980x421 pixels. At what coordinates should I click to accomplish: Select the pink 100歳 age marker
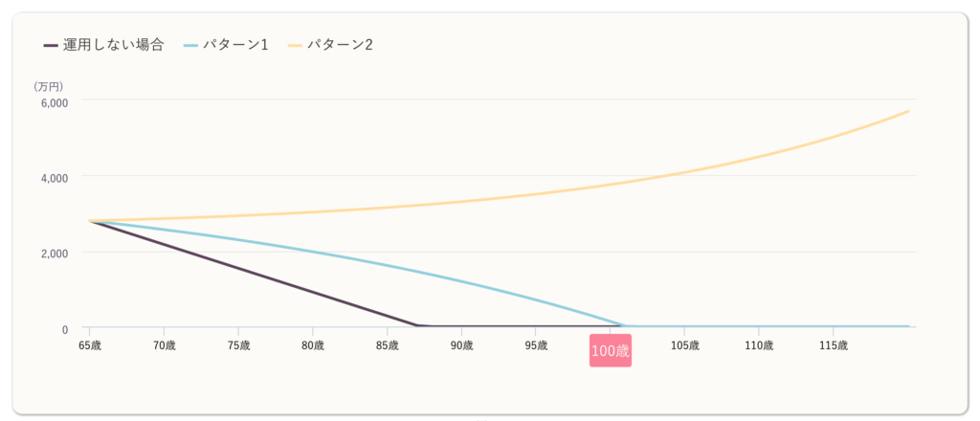pyautogui.click(x=611, y=350)
